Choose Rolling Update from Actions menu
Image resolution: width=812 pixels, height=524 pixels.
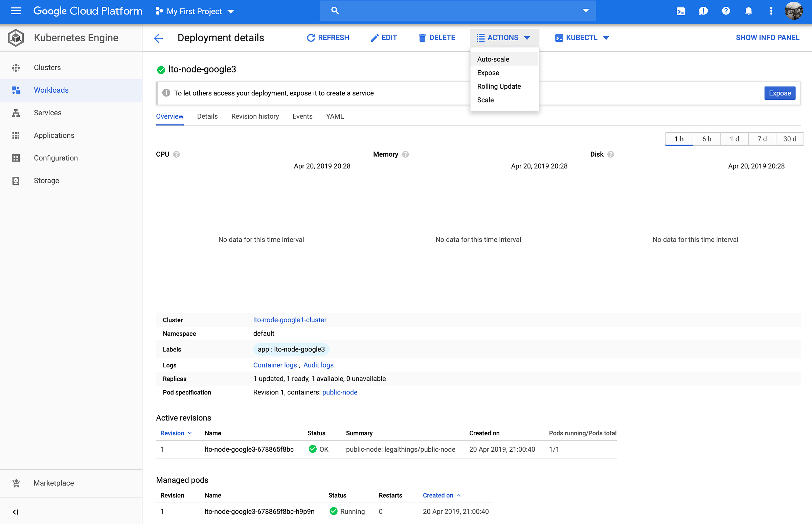(x=499, y=86)
